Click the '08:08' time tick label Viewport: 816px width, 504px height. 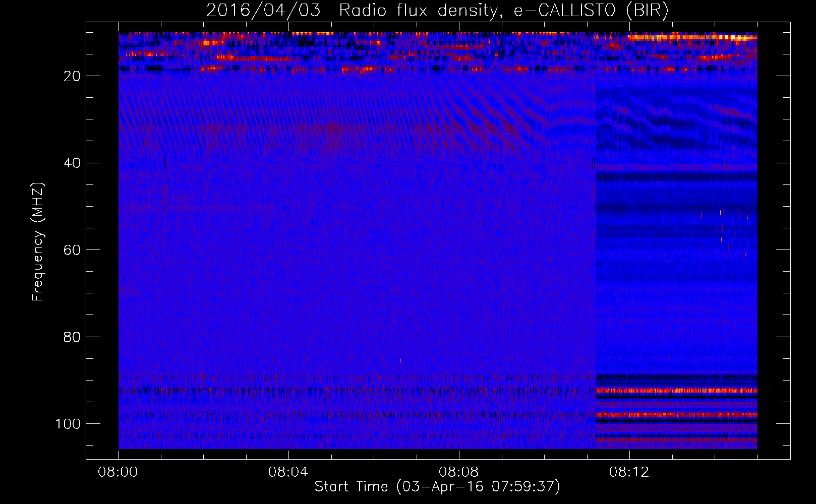(459, 472)
